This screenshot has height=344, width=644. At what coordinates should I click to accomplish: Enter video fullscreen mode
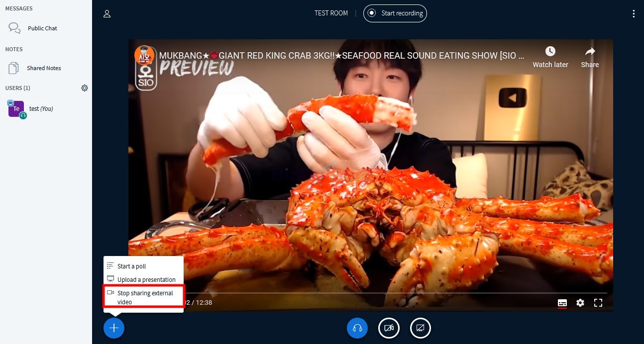(599, 303)
